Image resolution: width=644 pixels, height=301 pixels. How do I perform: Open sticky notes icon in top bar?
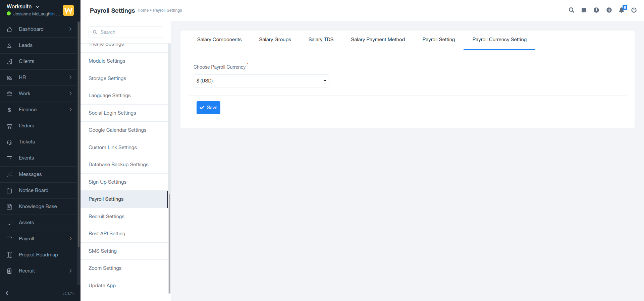click(x=584, y=10)
